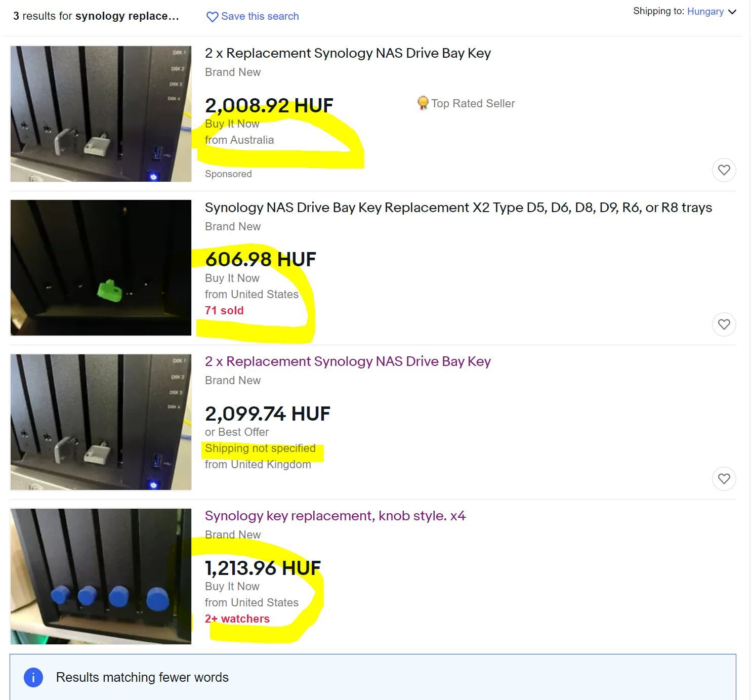Click the thumbnail of the United Kingdom listing
Image resolution: width=752 pixels, height=700 pixels.
[x=101, y=422]
